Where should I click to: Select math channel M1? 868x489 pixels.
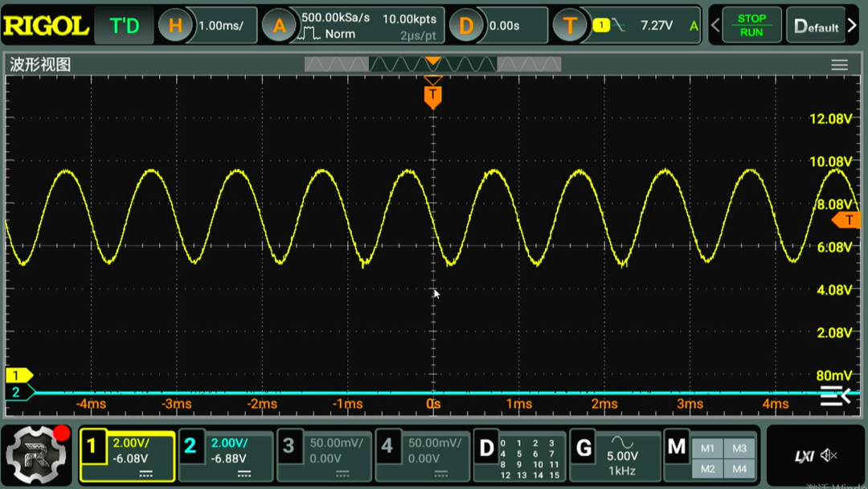tap(707, 449)
